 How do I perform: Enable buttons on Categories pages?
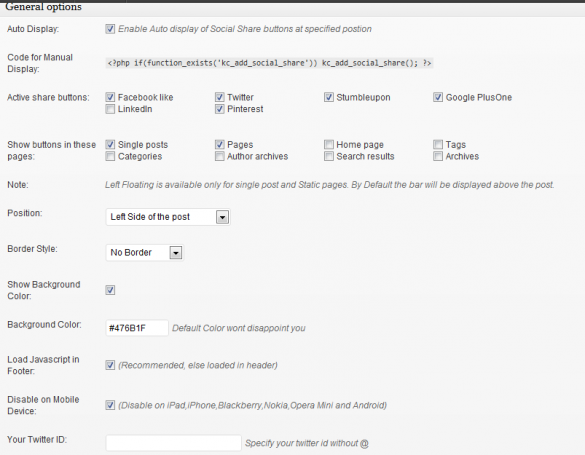point(110,156)
